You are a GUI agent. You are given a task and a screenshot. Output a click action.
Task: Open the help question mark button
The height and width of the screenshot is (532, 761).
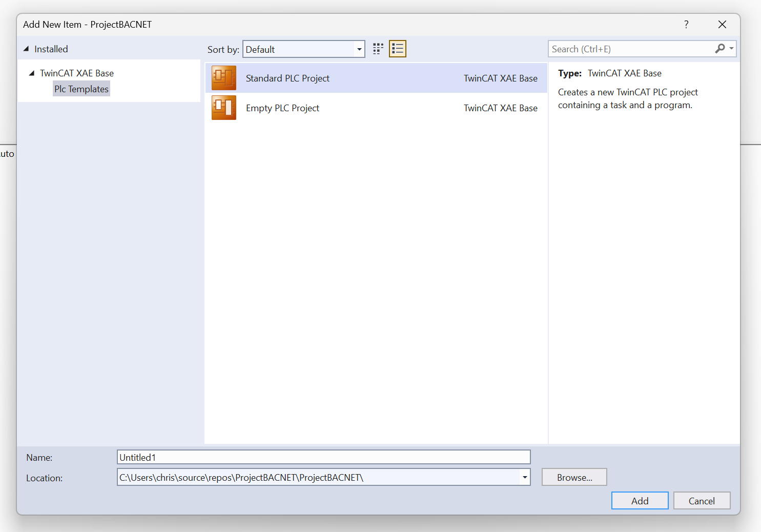tap(686, 25)
